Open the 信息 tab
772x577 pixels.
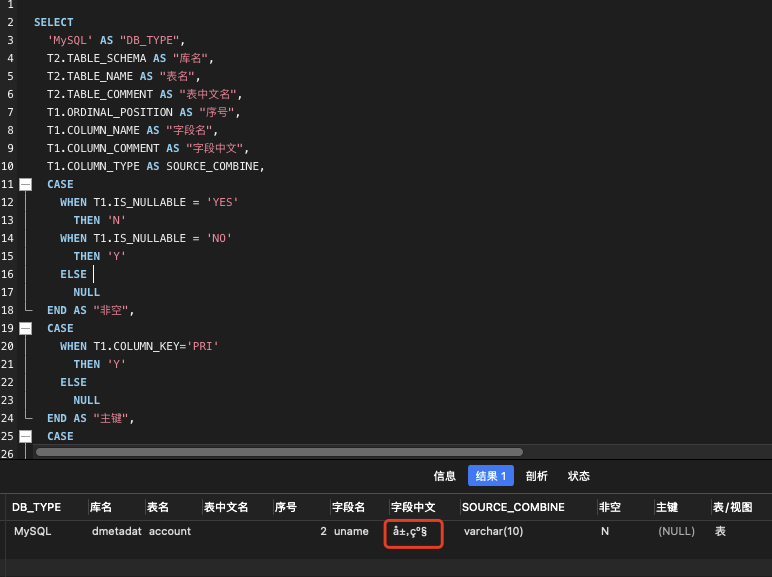444,476
